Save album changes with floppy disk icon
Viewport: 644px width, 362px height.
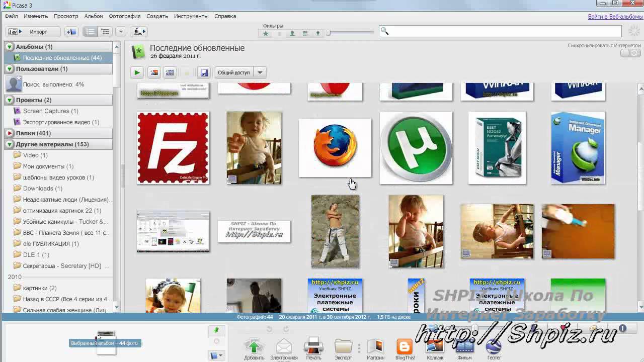pos(204,72)
